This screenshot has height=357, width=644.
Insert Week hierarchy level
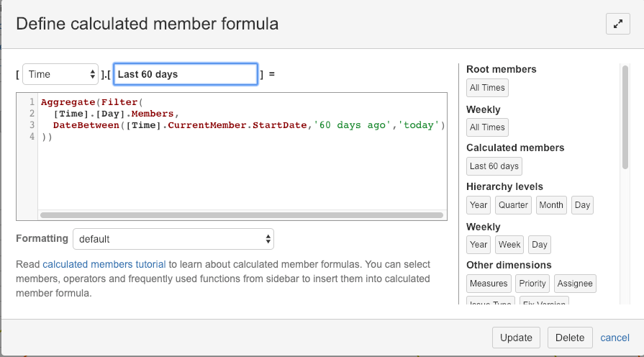coord(509,245)
